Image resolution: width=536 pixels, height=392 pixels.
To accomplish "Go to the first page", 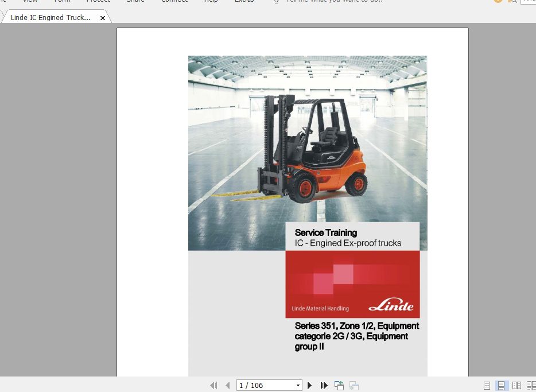I will (x=213, y=386).
